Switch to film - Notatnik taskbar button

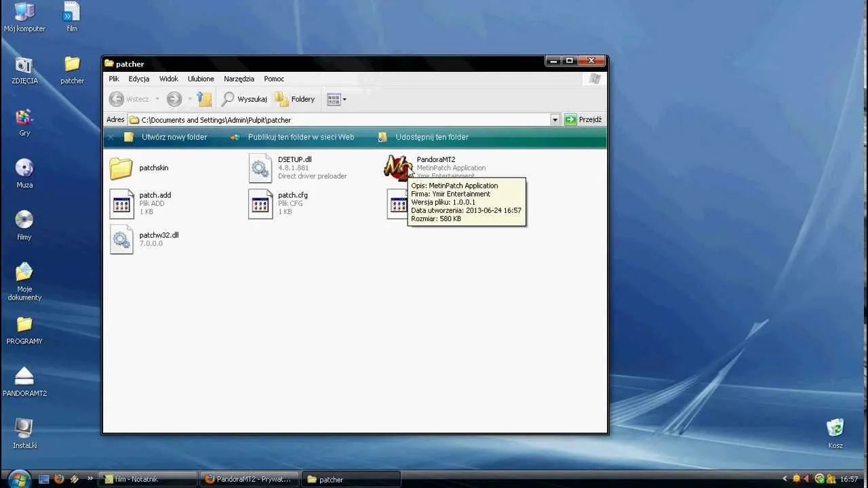pos(148,479)
